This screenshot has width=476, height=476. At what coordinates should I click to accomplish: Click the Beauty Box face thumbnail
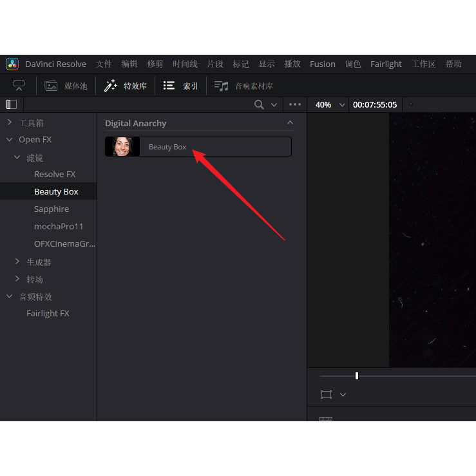pyautogui.click(x=122, y=147)
